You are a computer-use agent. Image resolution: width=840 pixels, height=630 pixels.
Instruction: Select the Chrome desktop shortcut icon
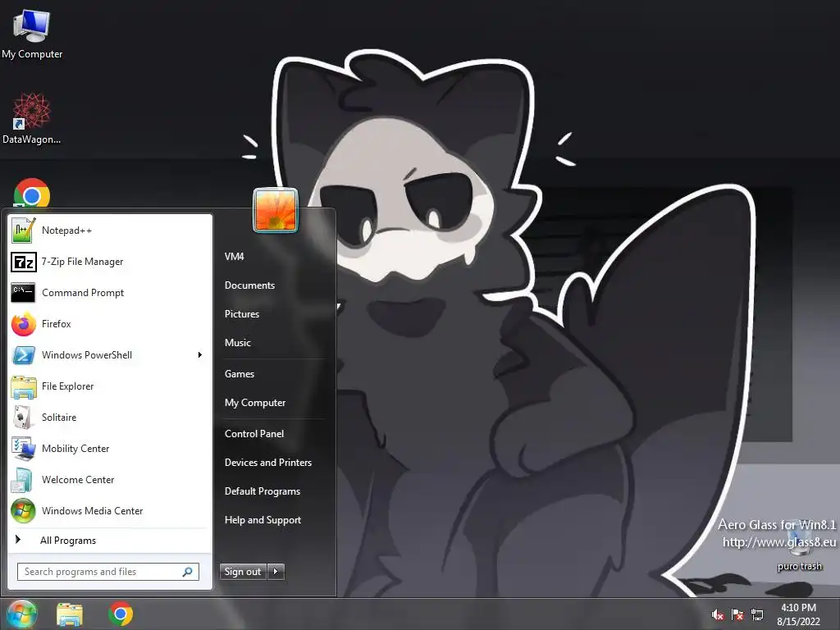click(x=32, y=193)
